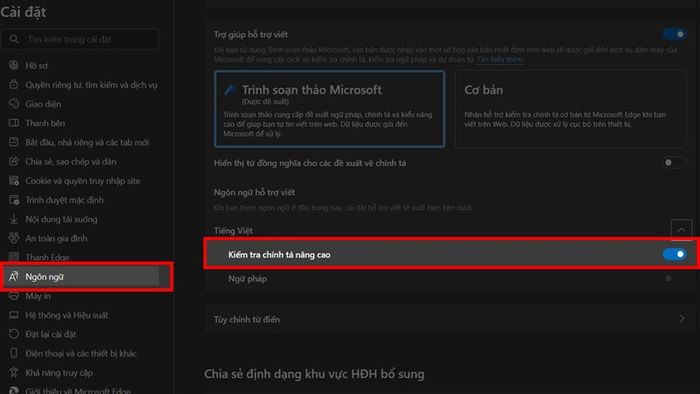The image size is (700, 394).
Task: Click the search magnifier icon in settings
Action: click(x=14, y=39)
